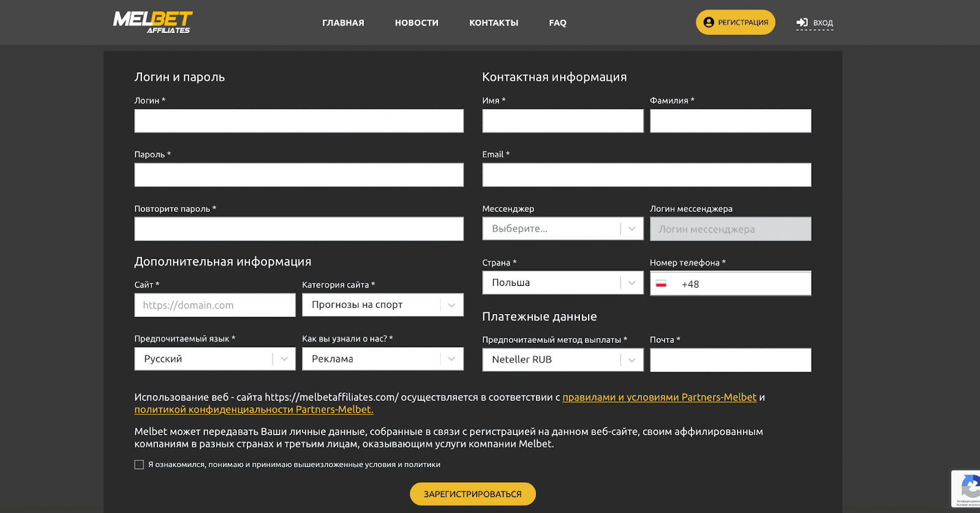Open the КОНТАКТЫ menu item

[494, 23]
